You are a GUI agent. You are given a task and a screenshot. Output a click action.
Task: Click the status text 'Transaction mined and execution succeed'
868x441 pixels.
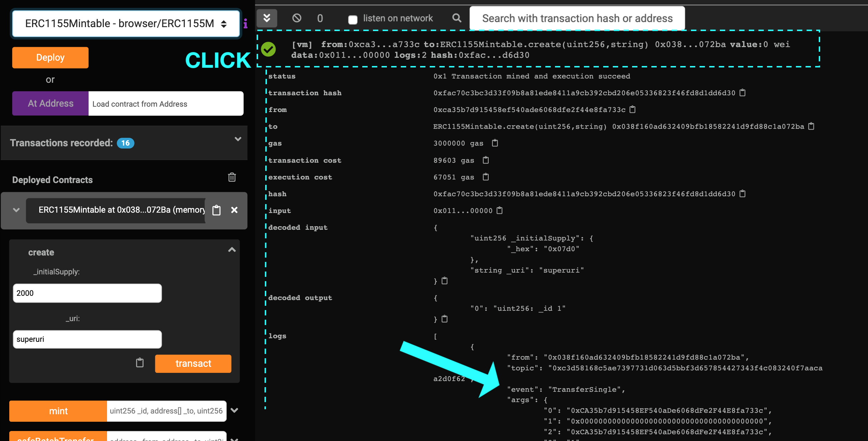541,76
